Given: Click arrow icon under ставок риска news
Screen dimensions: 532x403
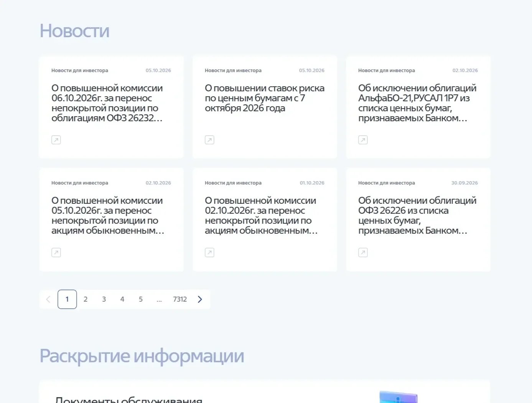Looking at the screenshot, I should pos(209,140).
